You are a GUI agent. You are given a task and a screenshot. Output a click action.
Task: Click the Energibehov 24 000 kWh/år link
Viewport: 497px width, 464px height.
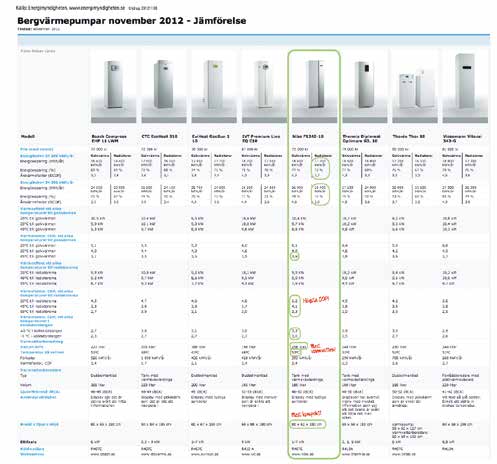point(47,182)
